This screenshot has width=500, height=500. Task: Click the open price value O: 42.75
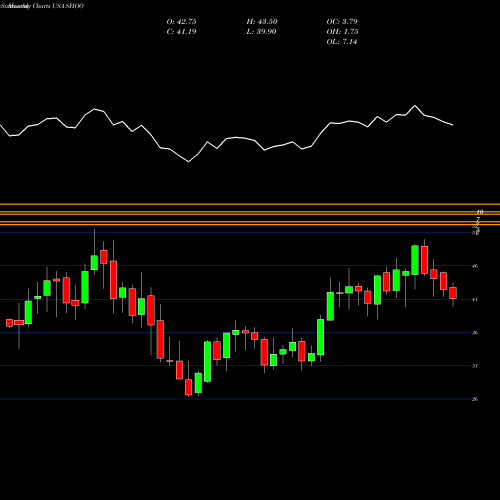click(x=181, y=22)
